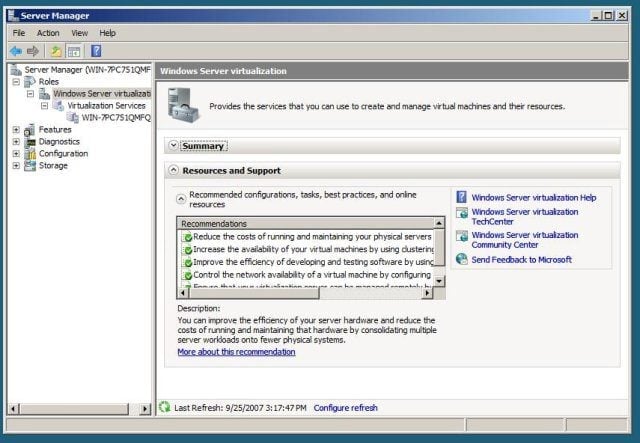Screen dimensions: 640x443
Task: Click the checkmark icon beside Increase the availability
Action: click(x=187, y=250)
